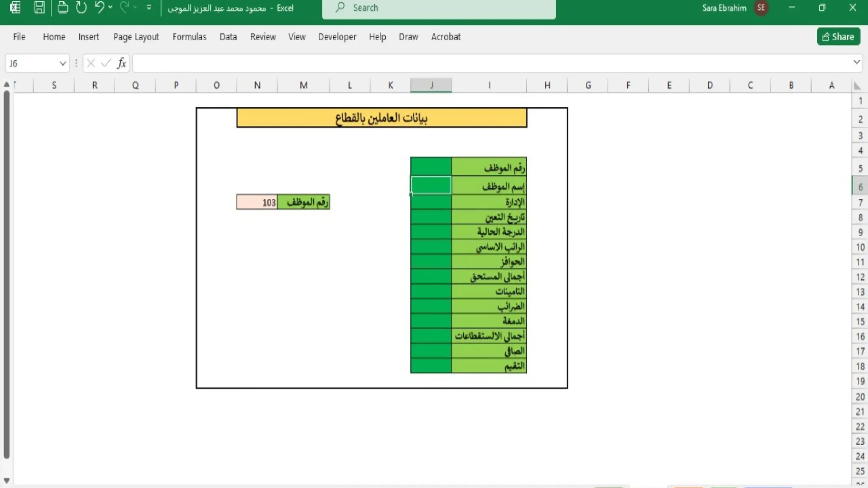Expand the formula bar chevron
868x488 pixels.
coord(857,62)
